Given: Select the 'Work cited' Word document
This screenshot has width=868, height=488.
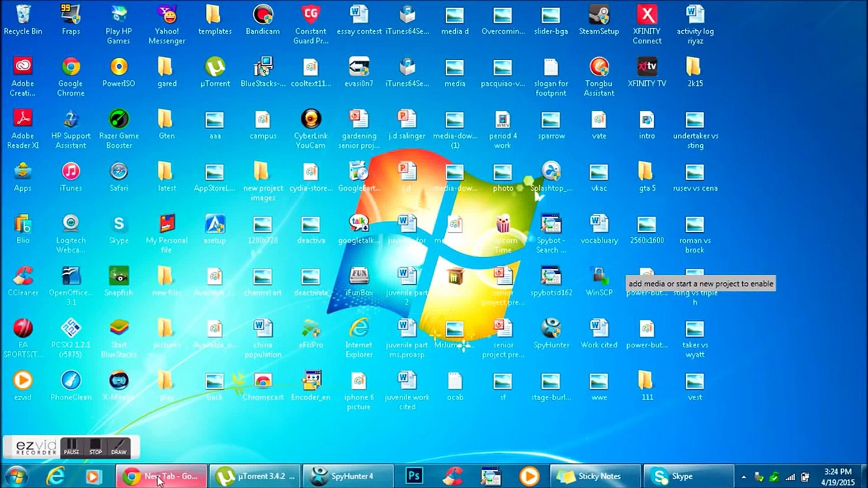Looking at the screenshot, I should [x=599, y=334].
